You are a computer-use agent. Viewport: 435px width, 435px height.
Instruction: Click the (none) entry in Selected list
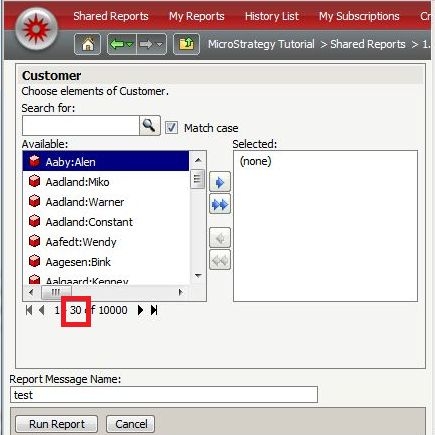point(256,161)
